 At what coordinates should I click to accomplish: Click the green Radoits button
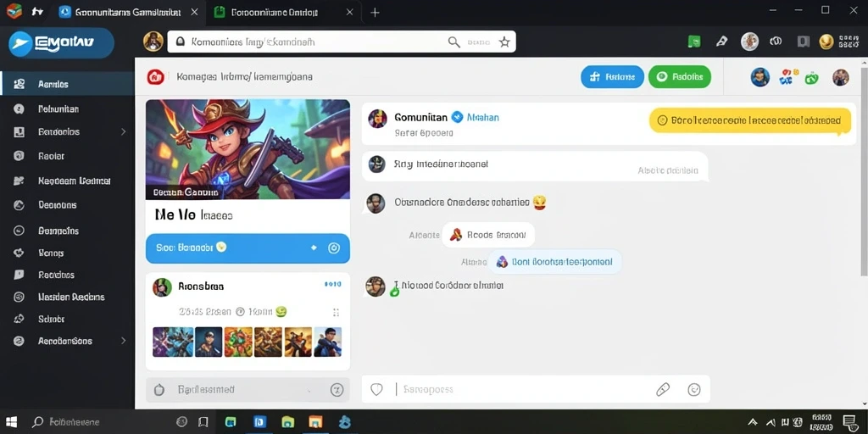[x=680, y=77]
